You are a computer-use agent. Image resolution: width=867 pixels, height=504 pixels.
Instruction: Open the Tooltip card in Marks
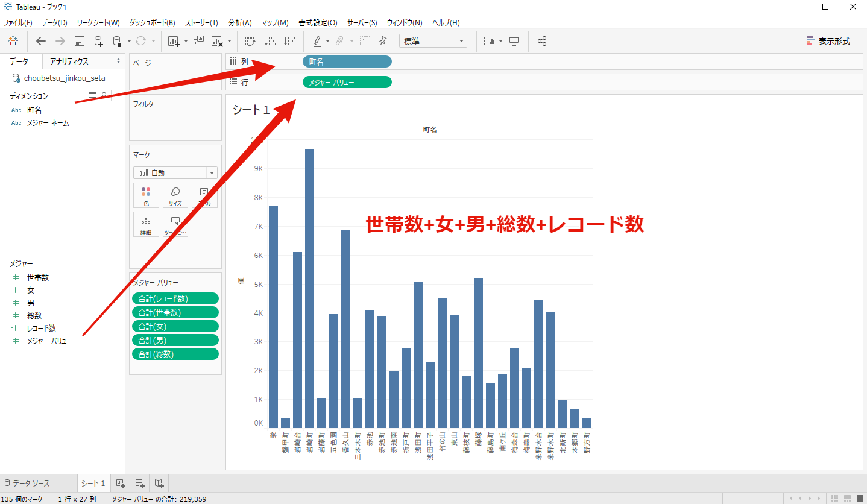click(175, 224)
